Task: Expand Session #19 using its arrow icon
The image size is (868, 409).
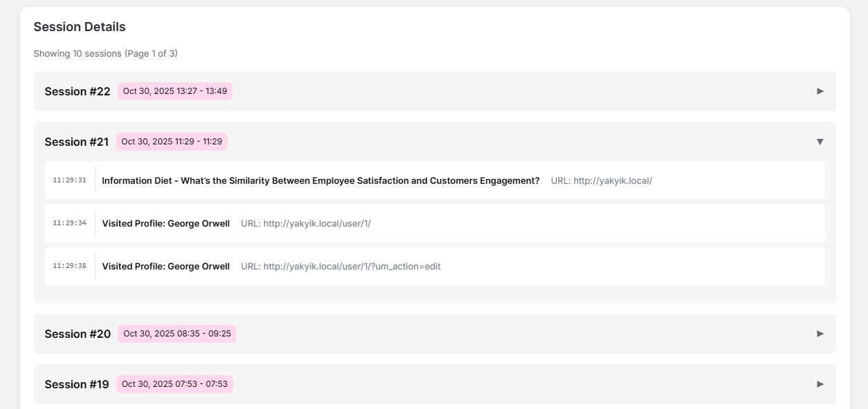Action: click(820, 384)
